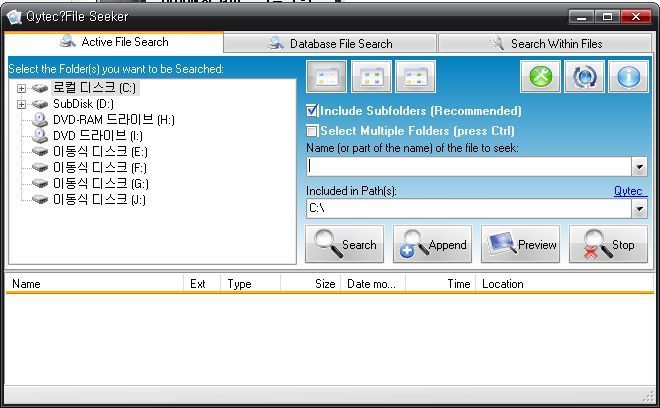
Task: Sort results by Size column header
Action: [x=311, y=284]
